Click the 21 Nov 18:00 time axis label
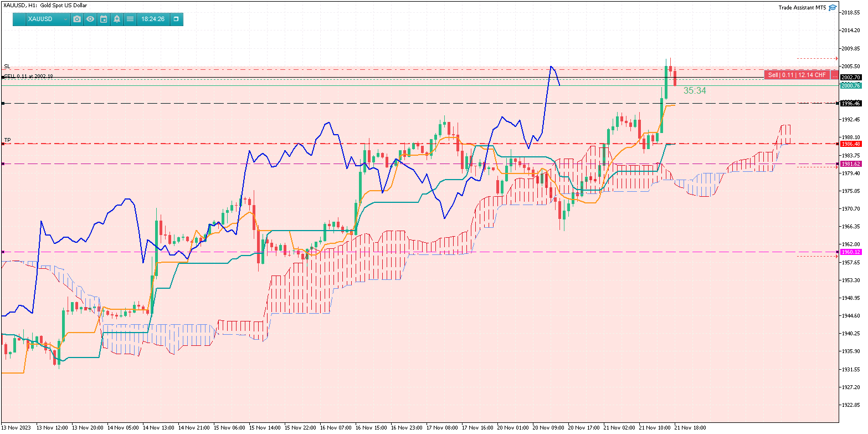868x434 pixels. coord(690,428)
